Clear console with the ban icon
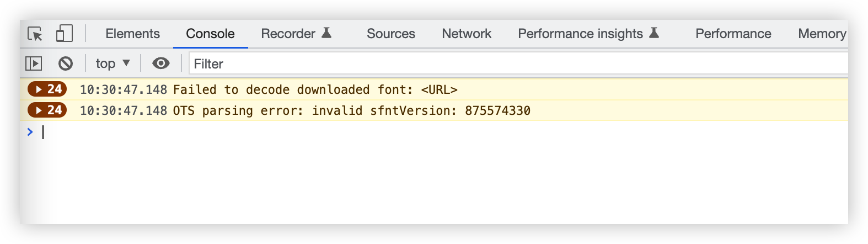Image resolution: width=868 pixels, height=244 pixels. click(66, 63)
